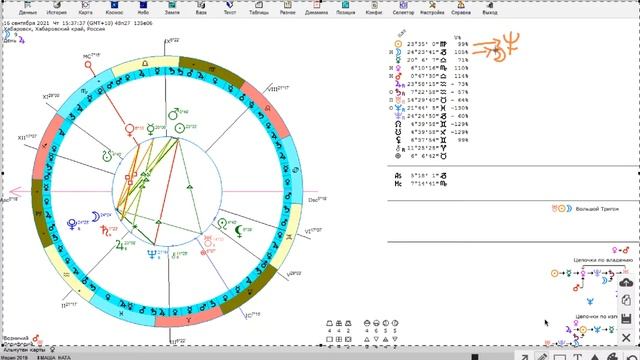Click the Libra sign segment on zodiac ring
Screen dimensions: 640x360
click(x=145, y=64)
